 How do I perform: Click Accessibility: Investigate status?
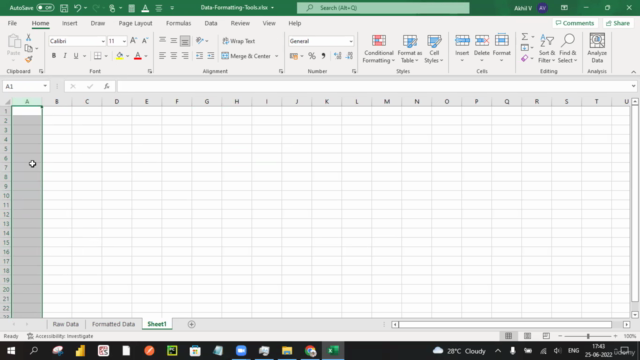point(60,336)
